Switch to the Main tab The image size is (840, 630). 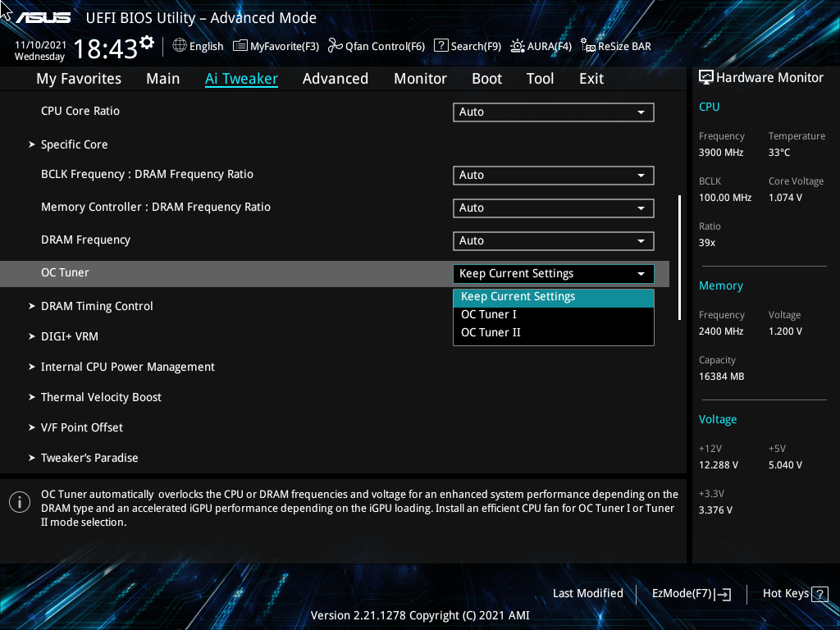[163, 79]
